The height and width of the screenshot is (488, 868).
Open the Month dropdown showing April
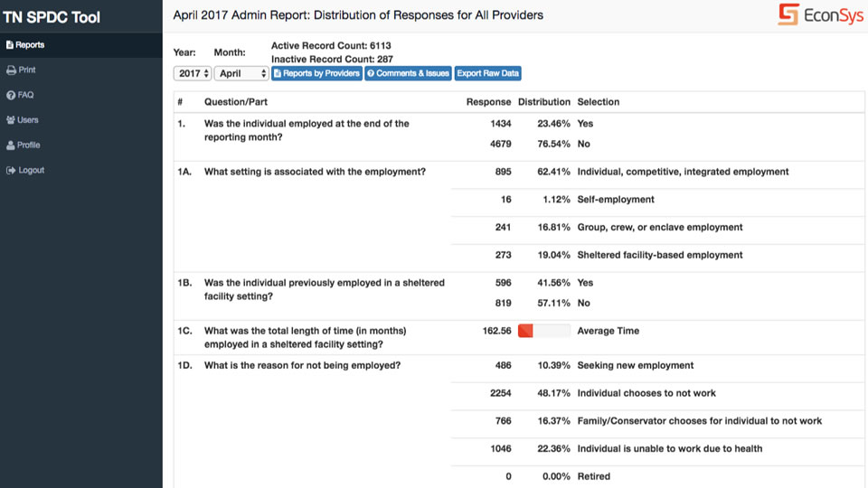[241, 73]
